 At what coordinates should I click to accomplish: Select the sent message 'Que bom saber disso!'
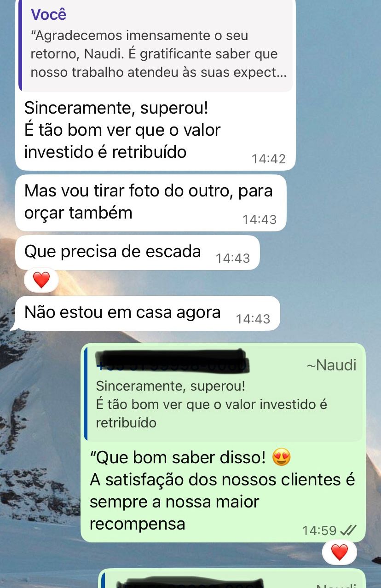(x=223, y=443)
